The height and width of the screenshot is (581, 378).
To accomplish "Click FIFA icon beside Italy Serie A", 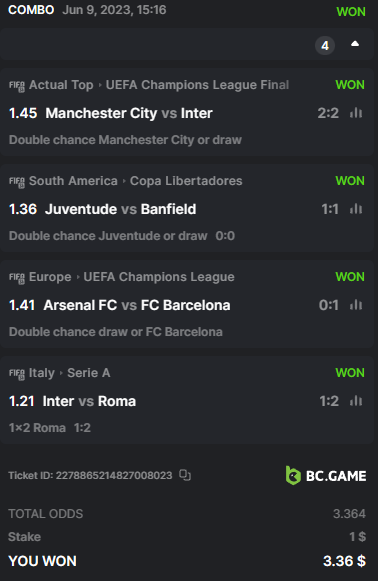I will (17, 374).
